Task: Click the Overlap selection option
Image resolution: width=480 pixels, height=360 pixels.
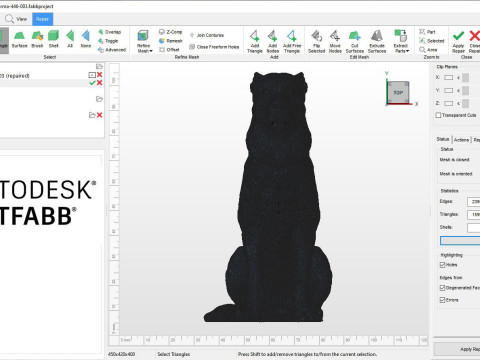Action: click(x=110, y=32)
